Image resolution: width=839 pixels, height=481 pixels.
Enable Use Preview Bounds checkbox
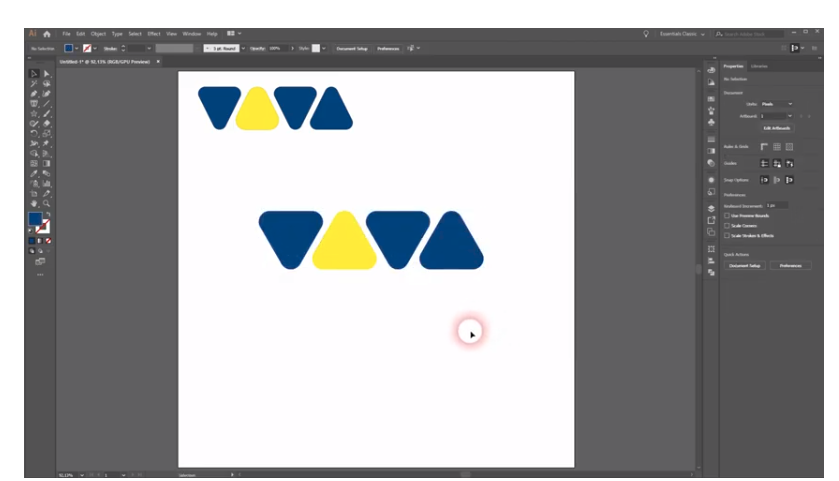727,215
